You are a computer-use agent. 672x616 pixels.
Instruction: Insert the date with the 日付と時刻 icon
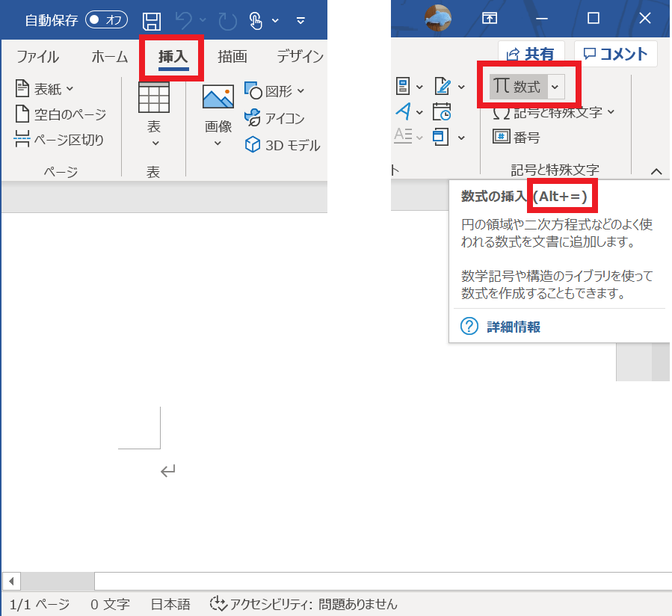pyautogui.click(x=442, y=111)
